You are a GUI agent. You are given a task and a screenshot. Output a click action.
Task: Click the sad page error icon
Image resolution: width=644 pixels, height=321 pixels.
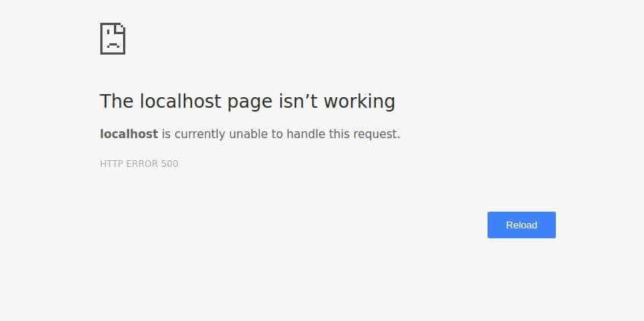pos(112,39)
